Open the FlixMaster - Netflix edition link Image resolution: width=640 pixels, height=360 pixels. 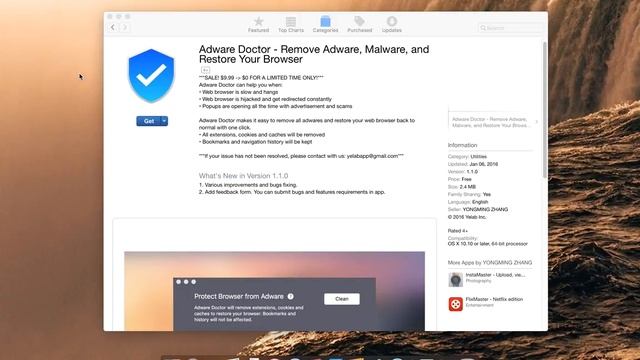(x=494, y=299)
